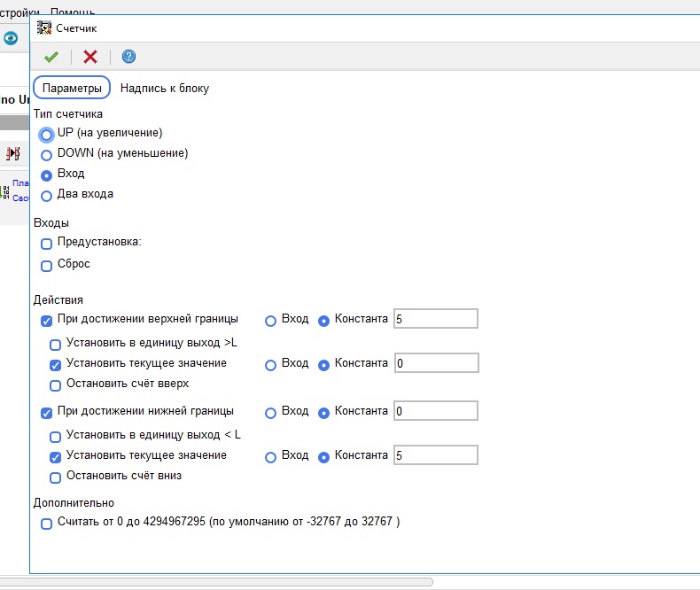Switch to Надпись к блоку tab
Viewport: 700px width, 590px height.
pos(165,89)
